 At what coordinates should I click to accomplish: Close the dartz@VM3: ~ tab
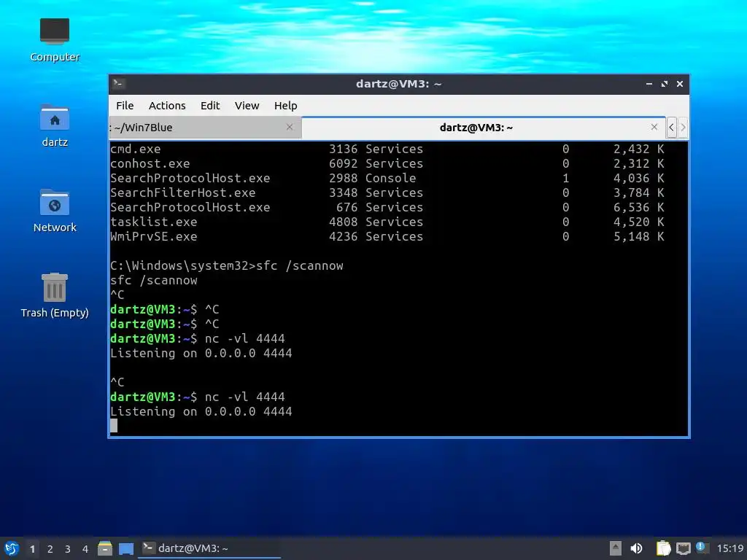(654, 127)
